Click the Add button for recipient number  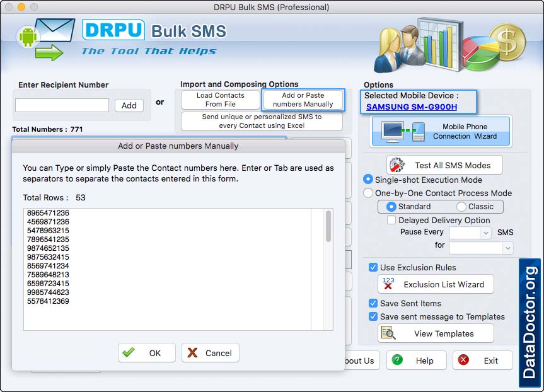129,105
